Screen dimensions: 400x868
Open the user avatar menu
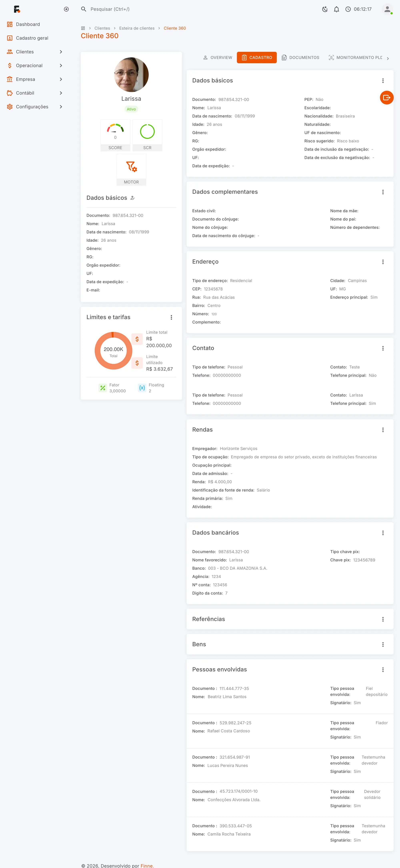(x=387, y=9)
